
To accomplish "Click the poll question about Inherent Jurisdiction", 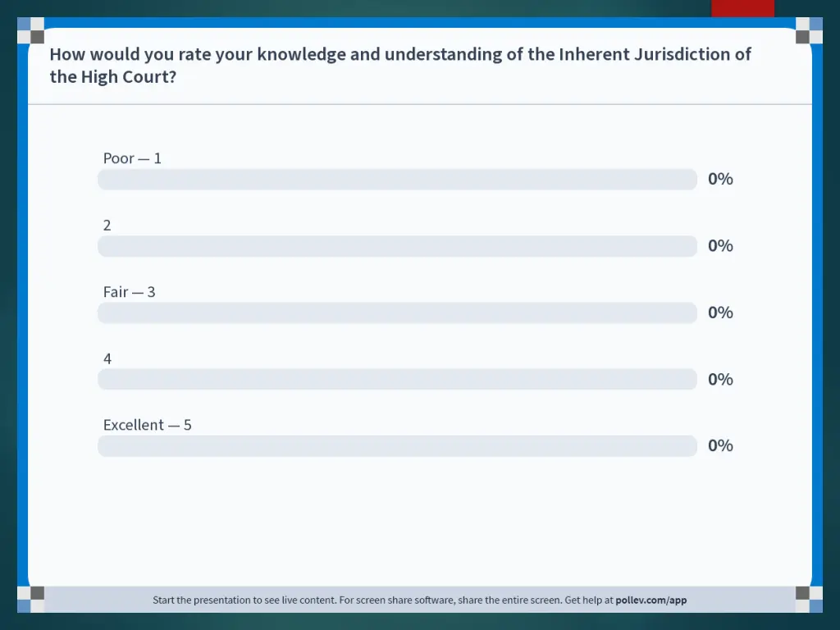I will 400,66.
